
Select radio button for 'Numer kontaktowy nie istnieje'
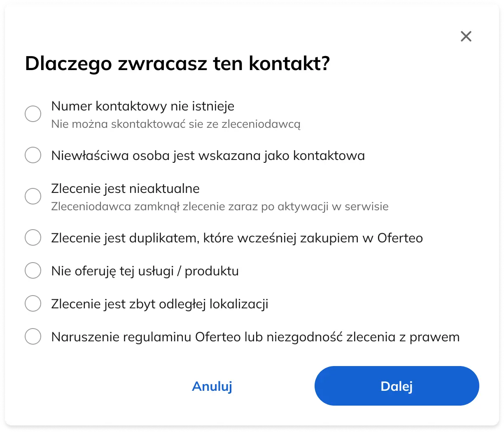pos(33,113)
